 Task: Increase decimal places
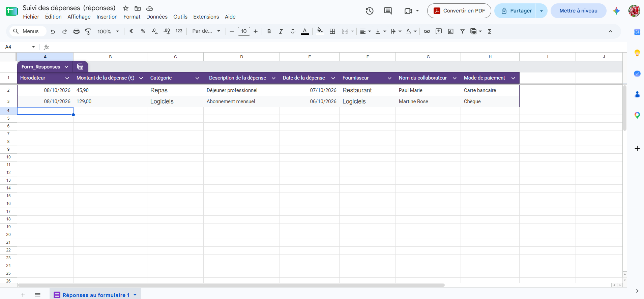coord(167,31)
